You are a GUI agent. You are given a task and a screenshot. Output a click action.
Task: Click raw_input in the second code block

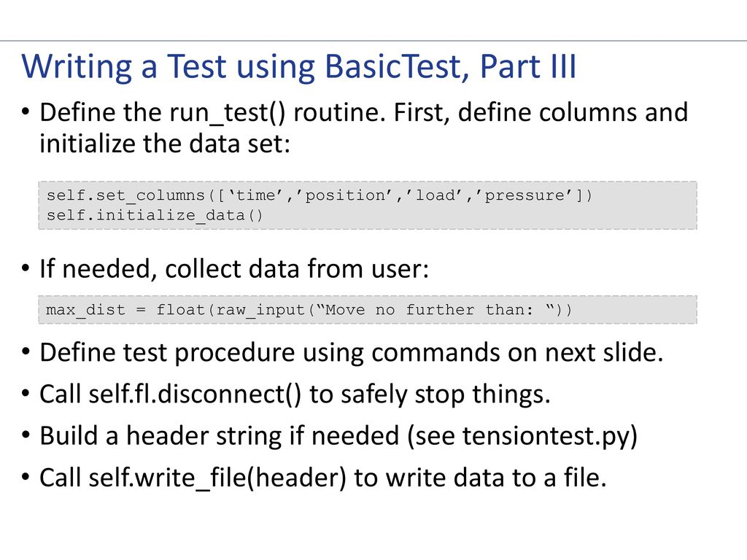(260, 310)
